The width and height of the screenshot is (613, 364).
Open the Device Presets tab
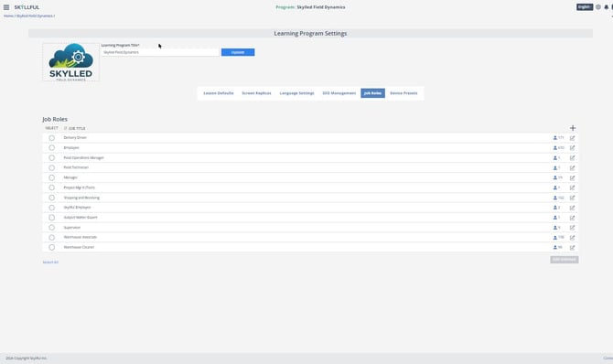[403, 93]
